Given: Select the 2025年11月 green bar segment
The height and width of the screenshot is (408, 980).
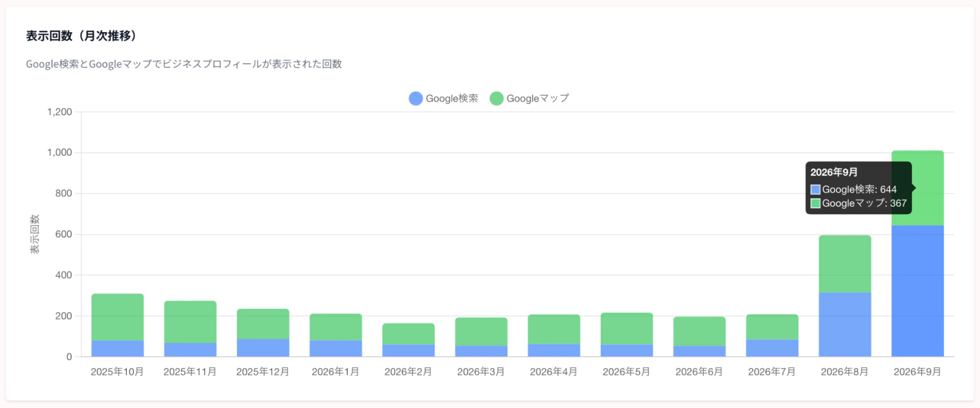Looking at the screenshot, I should tap(190, 322).
